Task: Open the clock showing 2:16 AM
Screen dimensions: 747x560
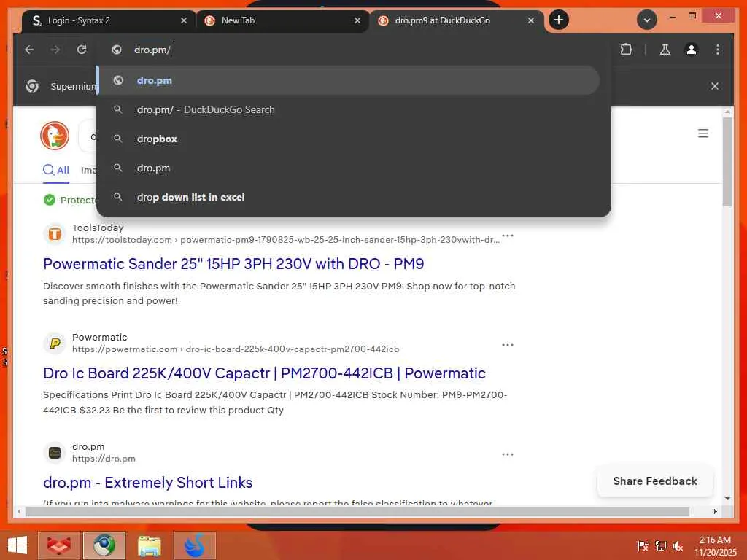Action: (715, 545)
